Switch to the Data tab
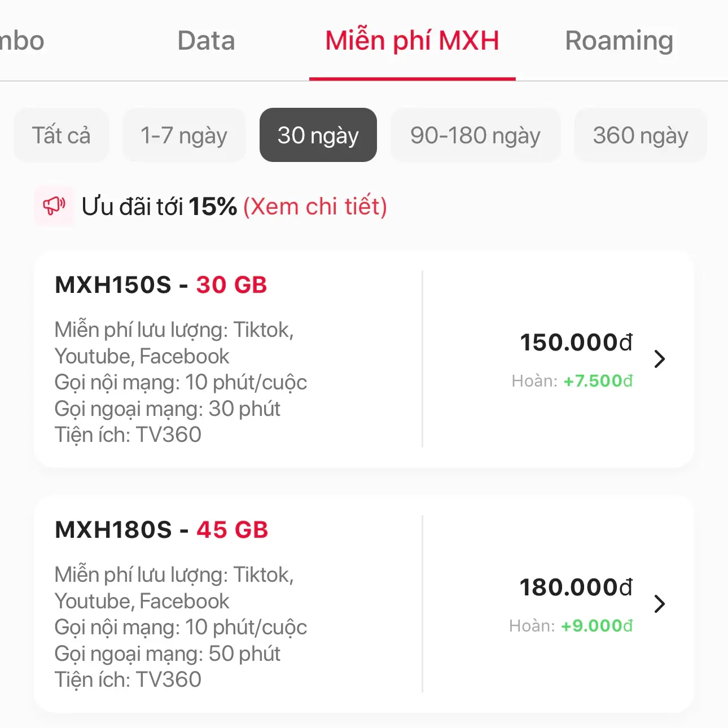Screen dimensions: 728x728 click(x=205, y=41)
